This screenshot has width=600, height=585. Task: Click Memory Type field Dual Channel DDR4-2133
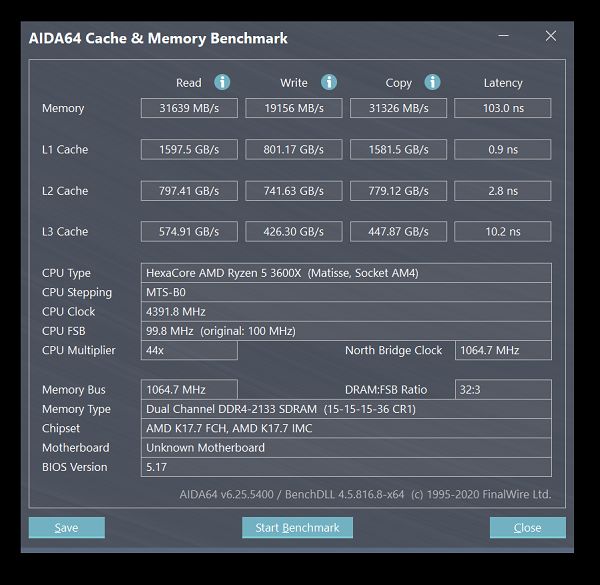click(x=346, y=409)
